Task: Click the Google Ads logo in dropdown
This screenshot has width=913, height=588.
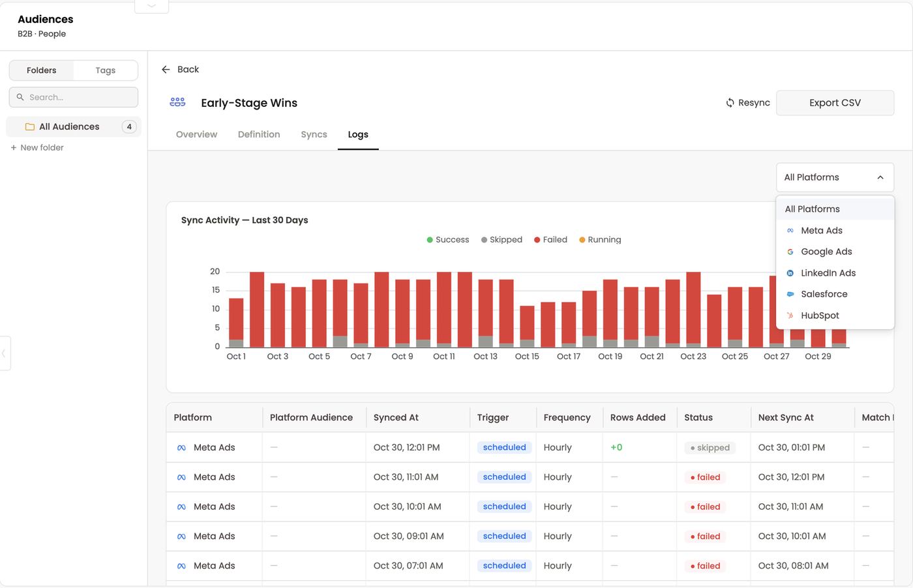Action: [x=790, y=252]
